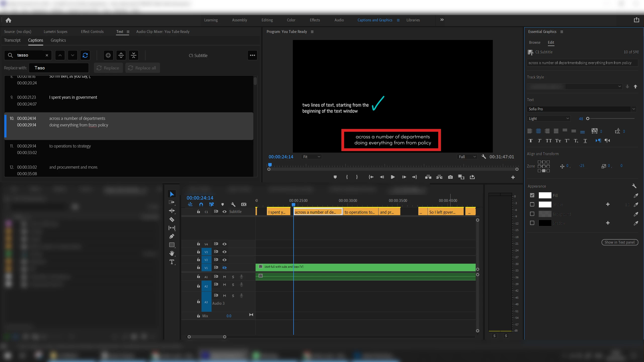Open the Fit zoom level dropdown
The width and height of the screenshot is (644, 362).
point(311,157)
